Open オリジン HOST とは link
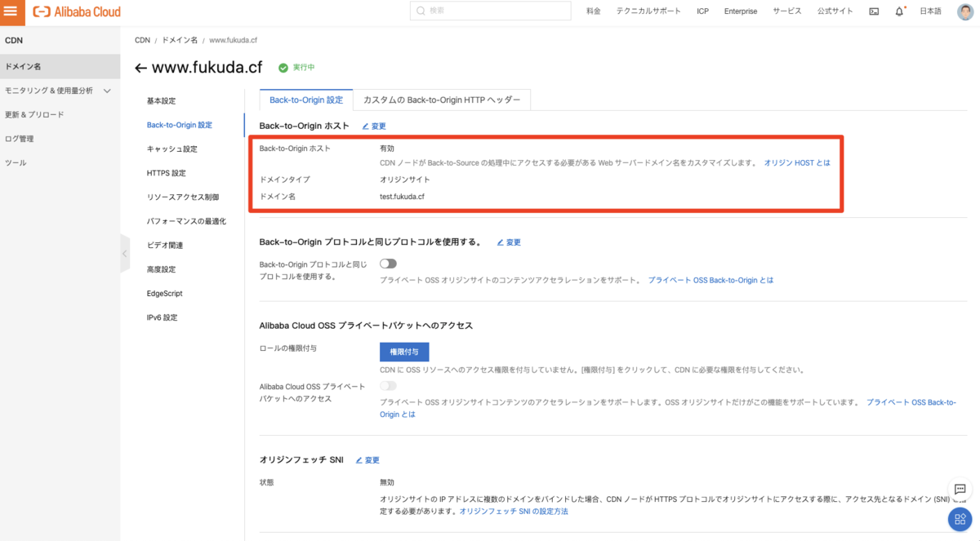 tap(797, 163)
